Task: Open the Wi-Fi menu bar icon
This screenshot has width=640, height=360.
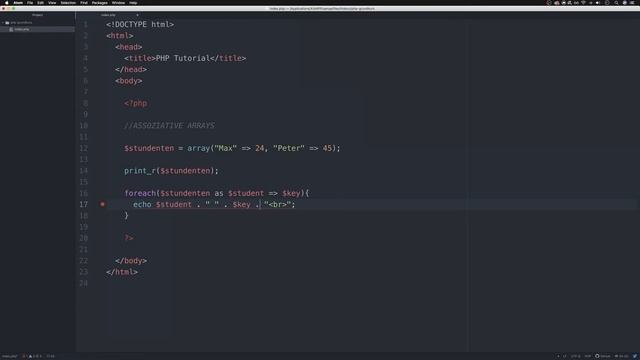Action: coord(583,2)
